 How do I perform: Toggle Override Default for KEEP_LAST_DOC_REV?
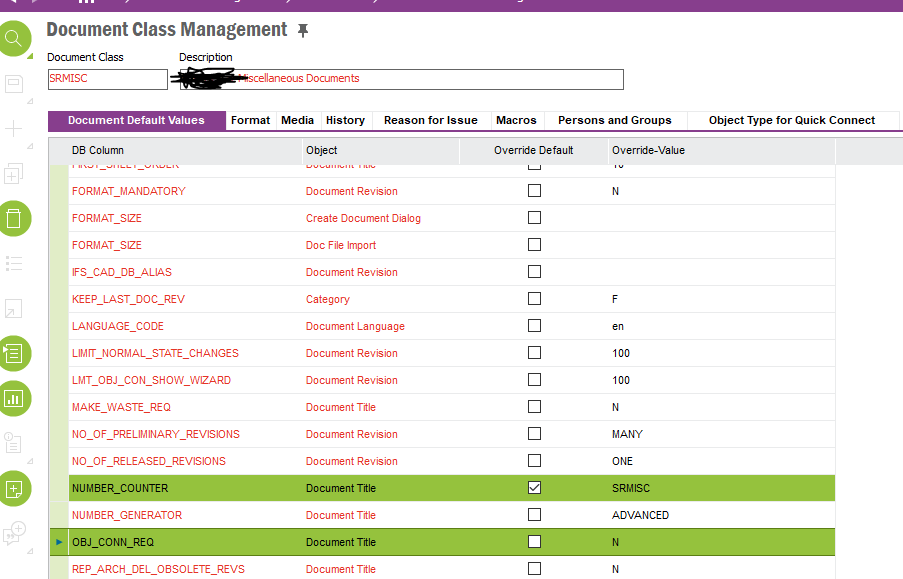pos(534,298)
